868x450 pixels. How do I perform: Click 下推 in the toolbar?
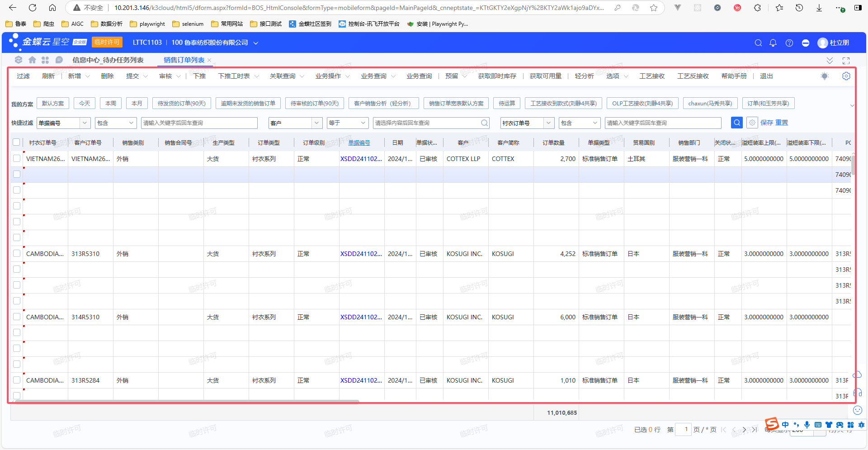[x=199, y=76]
